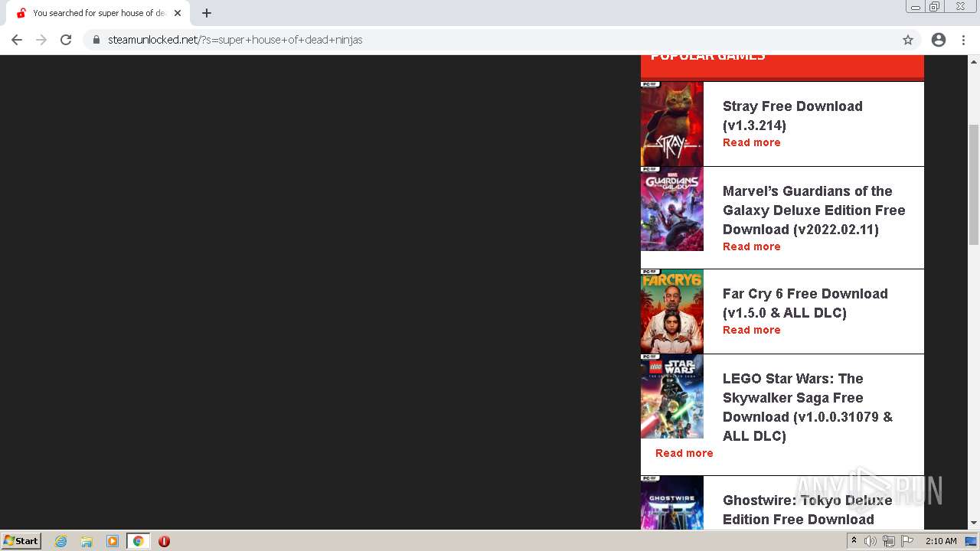Click the scrollbar down arrow
980x551 pixels.
click(974, 523)
